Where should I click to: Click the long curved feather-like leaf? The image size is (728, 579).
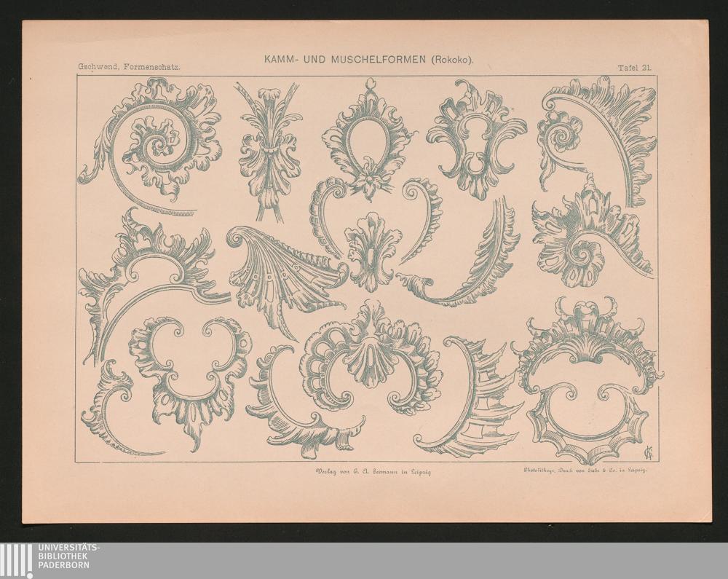click(473, 255)
